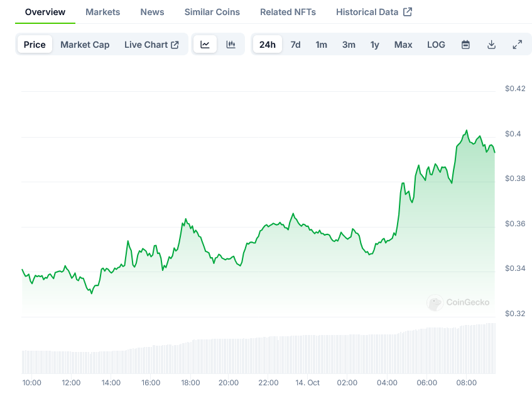The height and width of the screenshot is (401, 532).
Task: Toggle LOG scale on chart
Action: 436,45
